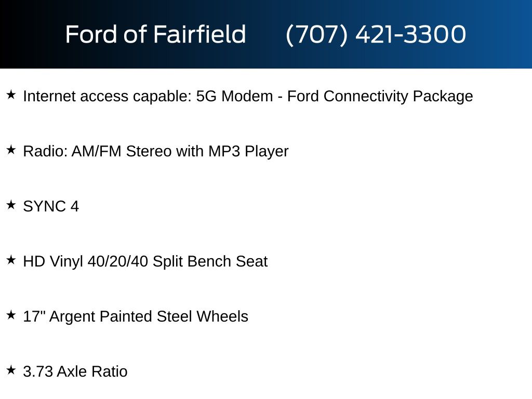Screen dimensions: 532x399
Task: Select the star icon beside SYNC 4
Action: coord(11,205)
